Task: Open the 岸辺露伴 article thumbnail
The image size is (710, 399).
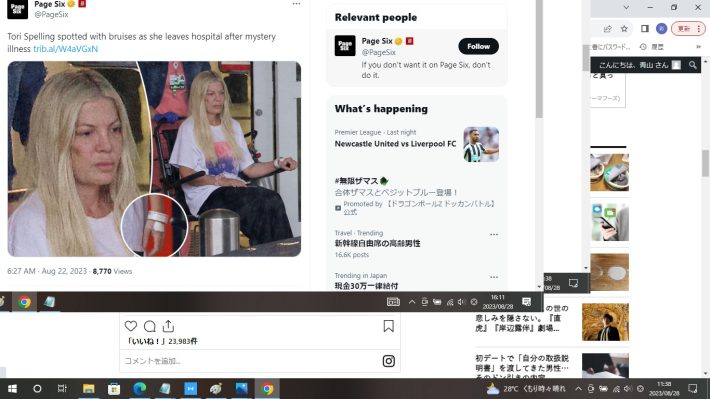Action: pos(605,322)
